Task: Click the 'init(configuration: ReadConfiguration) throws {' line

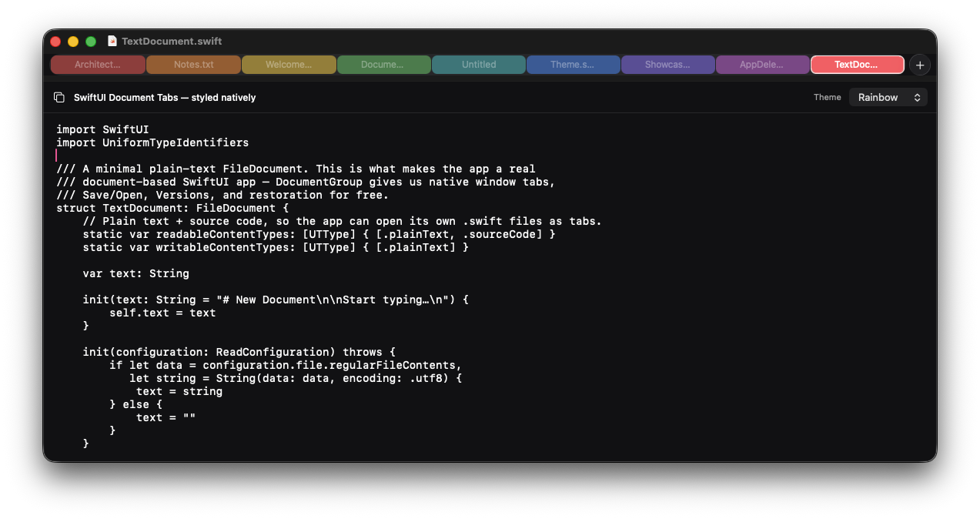Action: click(239, 352)
